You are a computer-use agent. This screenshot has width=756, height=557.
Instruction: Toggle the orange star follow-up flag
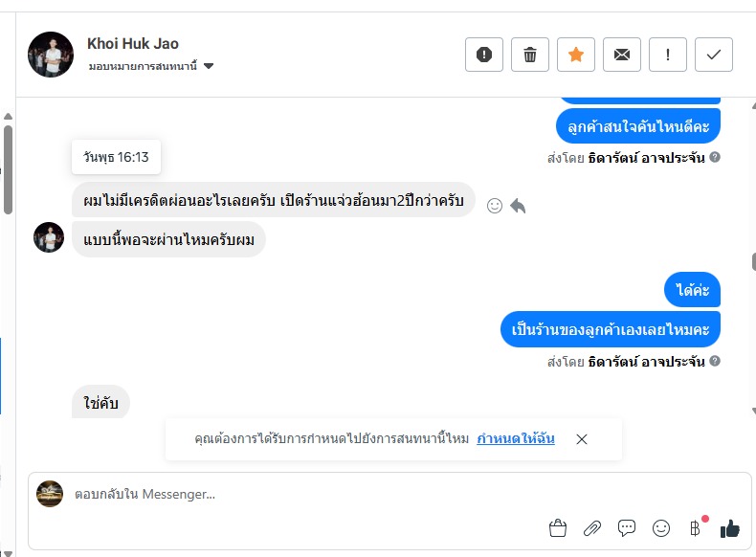coord(576,55)
